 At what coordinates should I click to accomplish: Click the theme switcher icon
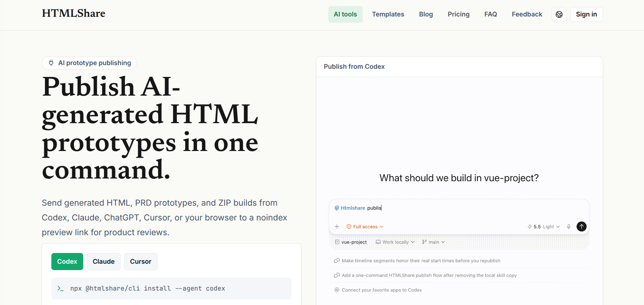click(x=559, y=14)
